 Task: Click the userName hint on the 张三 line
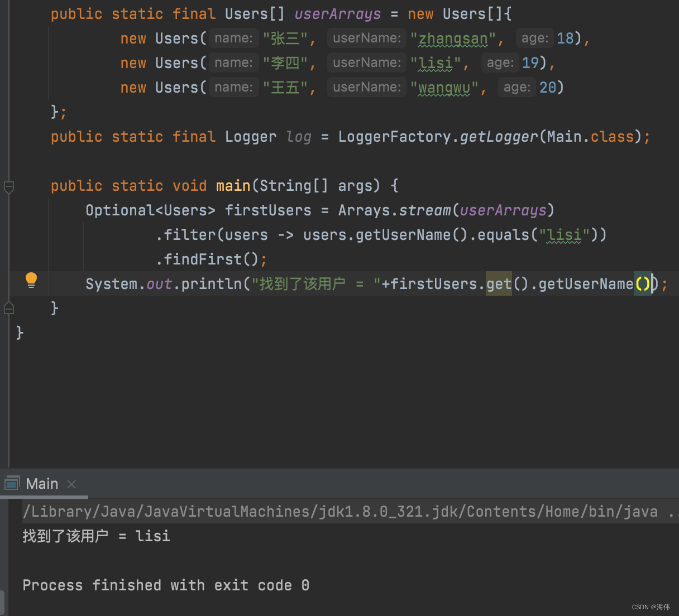click(x=367, y=38)
